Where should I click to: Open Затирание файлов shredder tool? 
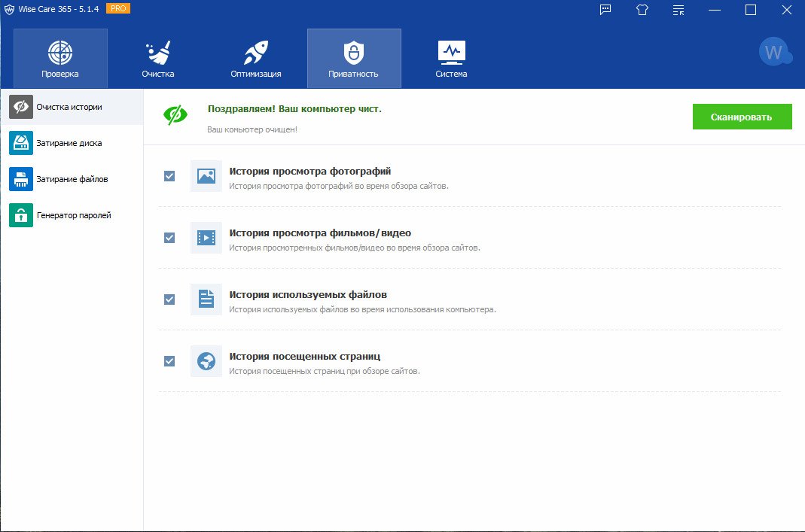pyautogui.click(x=71, y=179)
